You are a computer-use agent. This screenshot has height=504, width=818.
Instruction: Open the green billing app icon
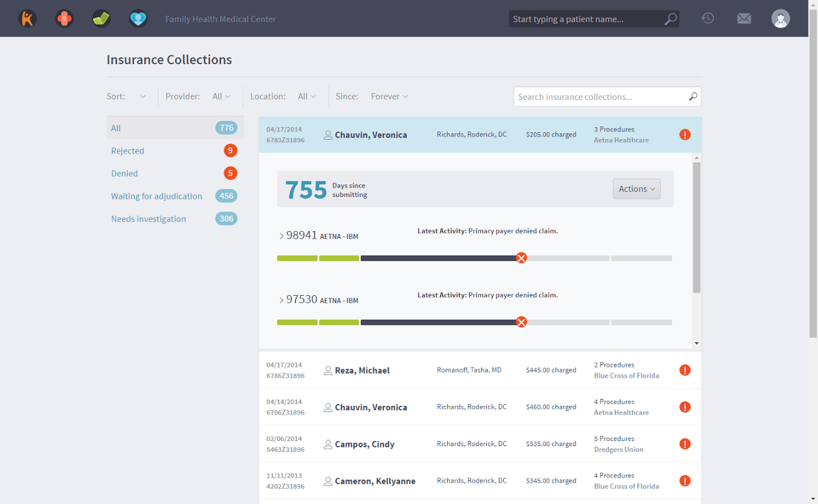click(x=101, y=19)
